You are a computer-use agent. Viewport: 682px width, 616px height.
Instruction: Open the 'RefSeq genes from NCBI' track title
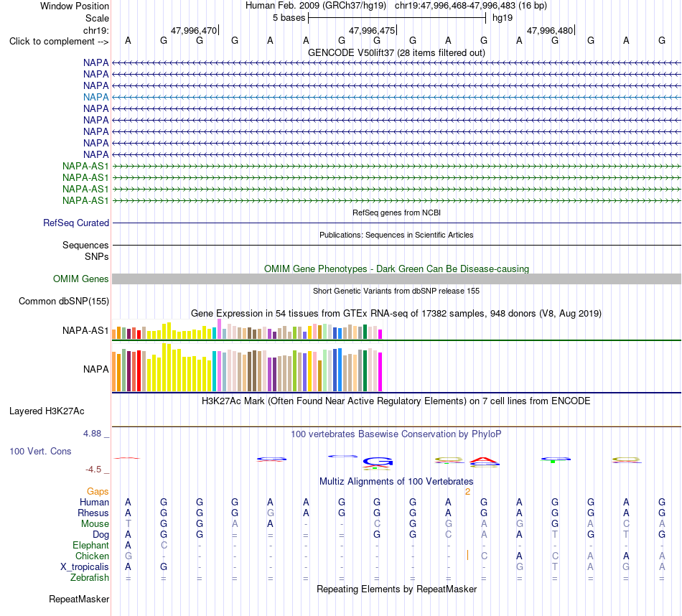pyautogui.click(x=396, y=213)
